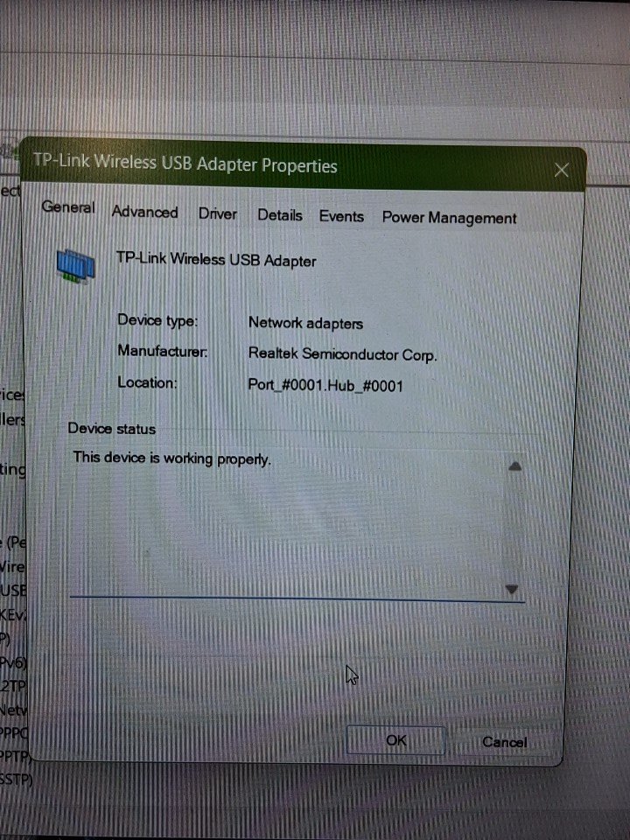Click the Cancel button

tap(504, 742)
